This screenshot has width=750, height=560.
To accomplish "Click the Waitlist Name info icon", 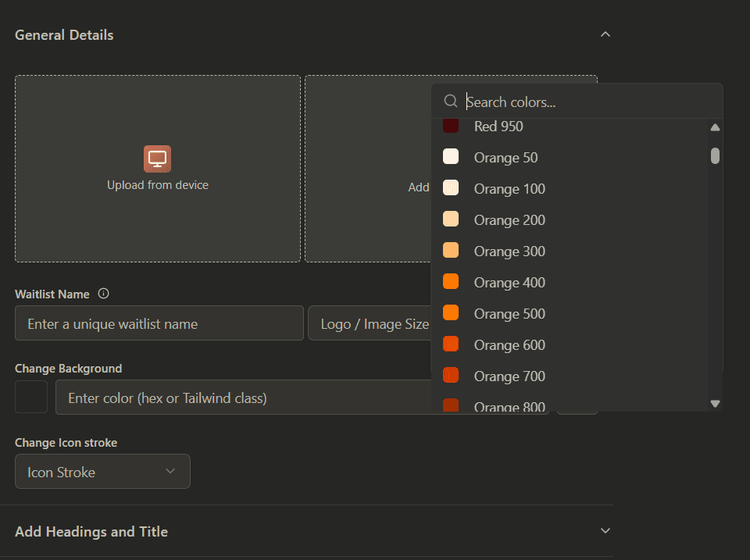I will [x=104, y=294].
